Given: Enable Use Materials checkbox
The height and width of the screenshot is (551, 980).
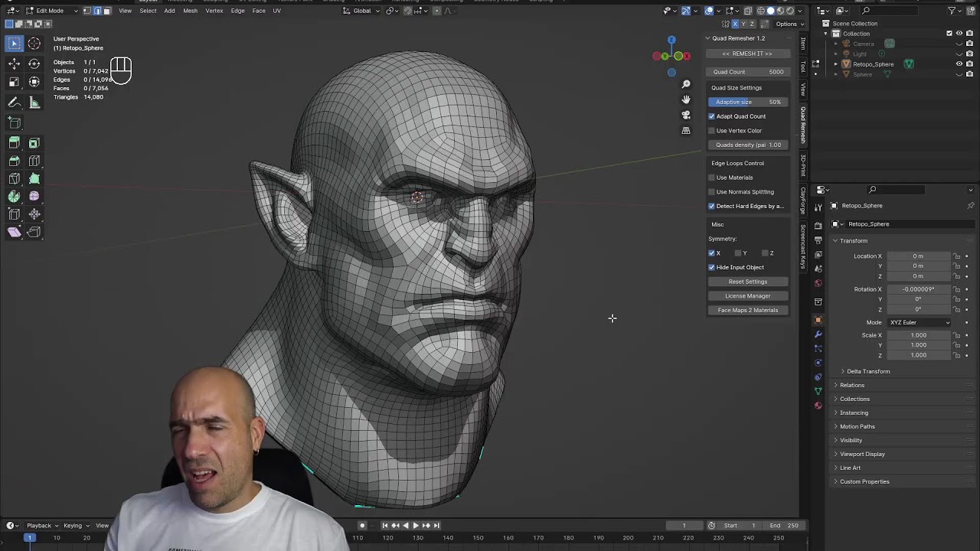Looking at the screenshot, I should [711, 178].
